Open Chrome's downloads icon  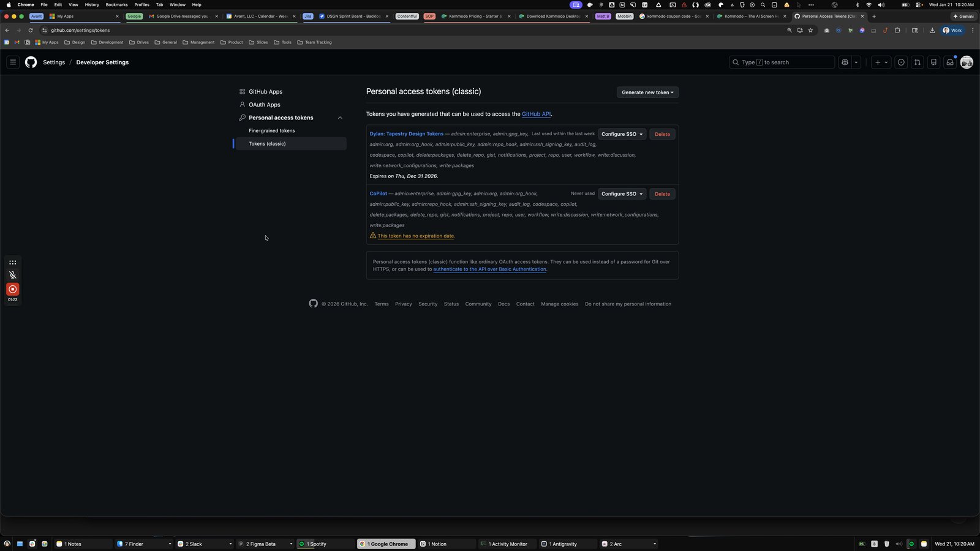[x=932, y=30]
